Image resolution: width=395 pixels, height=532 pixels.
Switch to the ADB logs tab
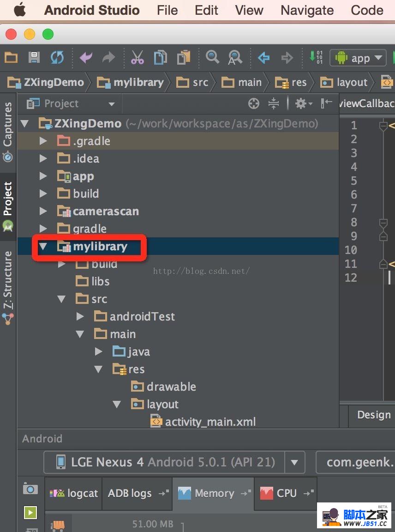coord(137,493)
